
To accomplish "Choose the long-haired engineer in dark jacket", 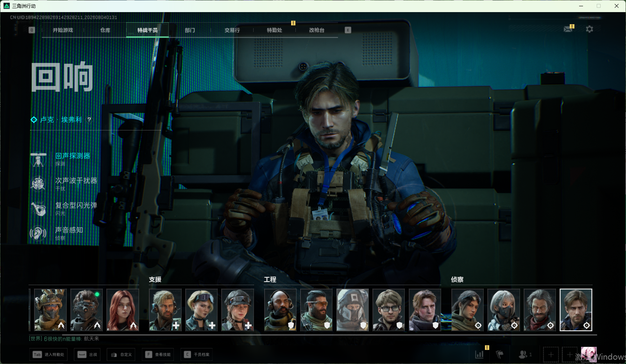I will point(425,310).
